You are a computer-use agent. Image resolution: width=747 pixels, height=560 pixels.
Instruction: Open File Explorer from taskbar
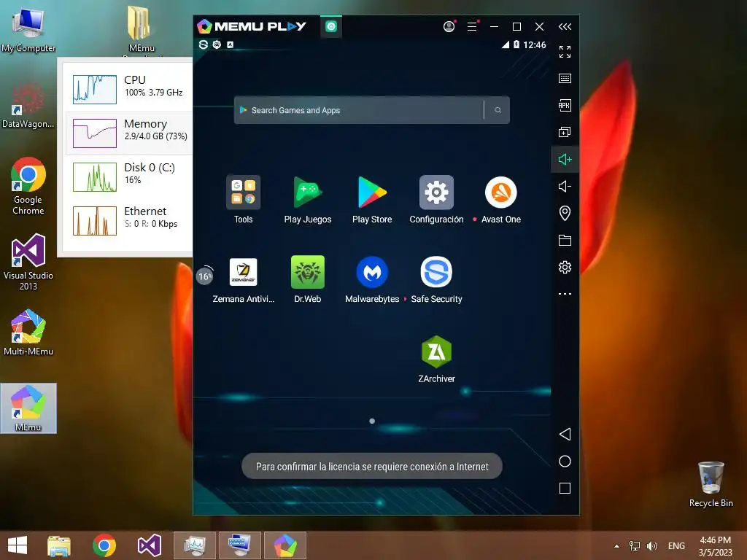pos(59,545)
